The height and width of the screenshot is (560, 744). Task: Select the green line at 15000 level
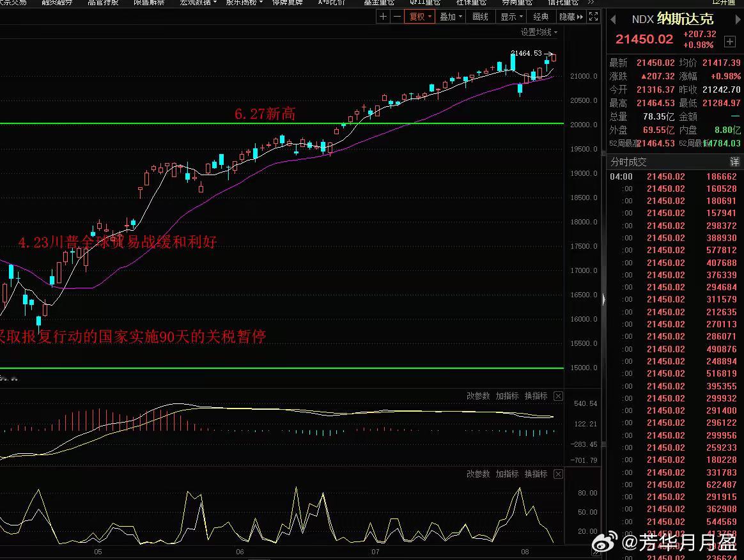[x=282, y=368]
